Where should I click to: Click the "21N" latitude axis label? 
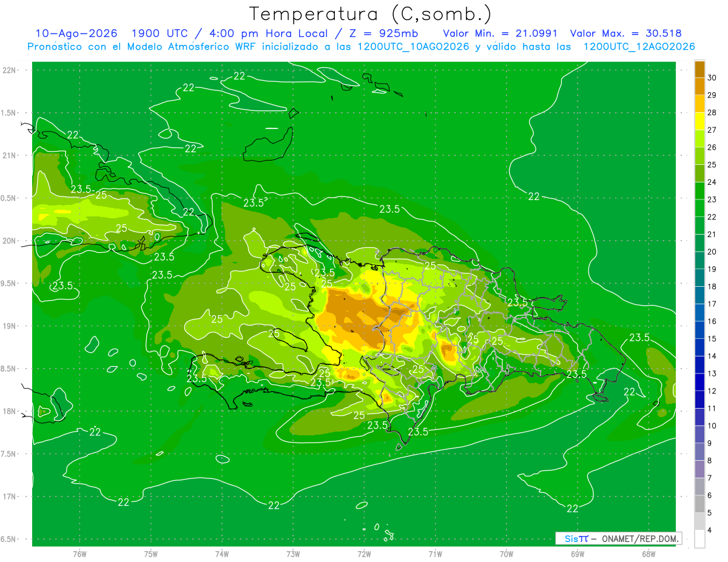(x=10, y=156)
